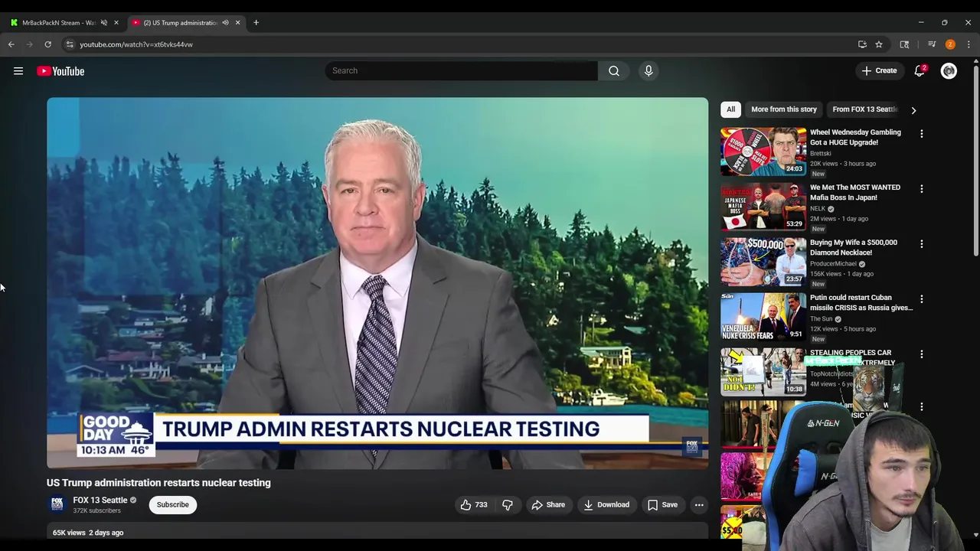Like the video with thumbs up
Image resolution: width=980 pixels, height=551 pixels.
click(473, 505)
